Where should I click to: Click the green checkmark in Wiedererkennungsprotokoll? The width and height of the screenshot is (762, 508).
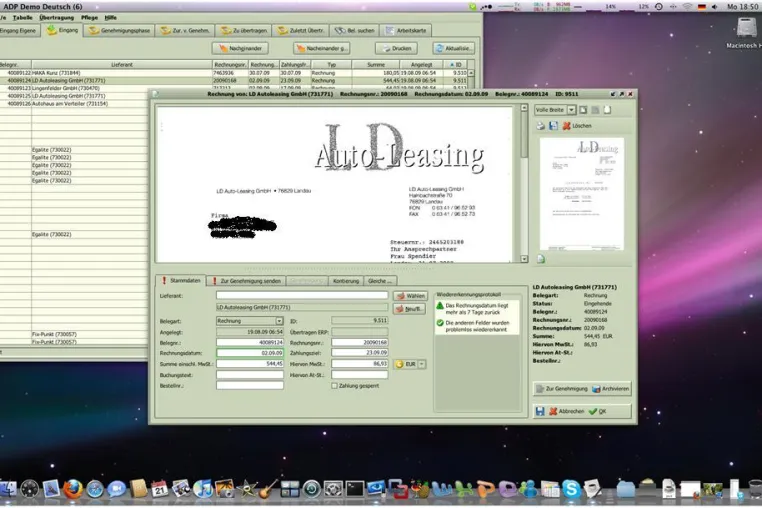[x=440, y=323]
